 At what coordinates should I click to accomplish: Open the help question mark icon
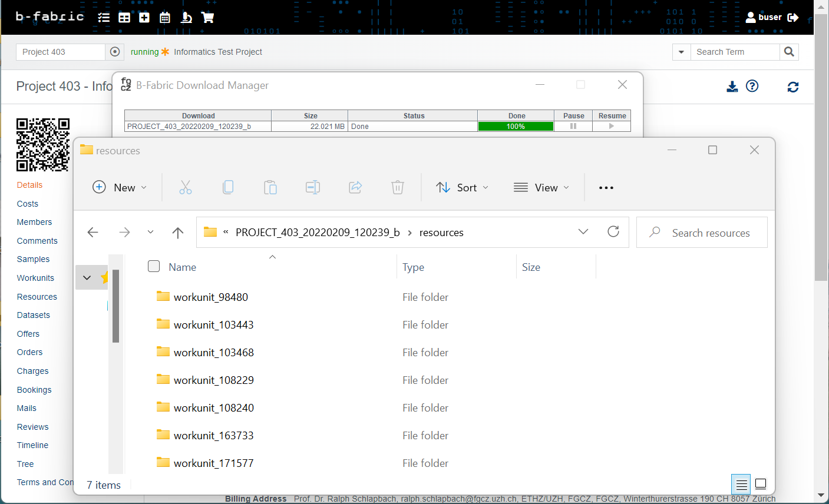point(752,86)
